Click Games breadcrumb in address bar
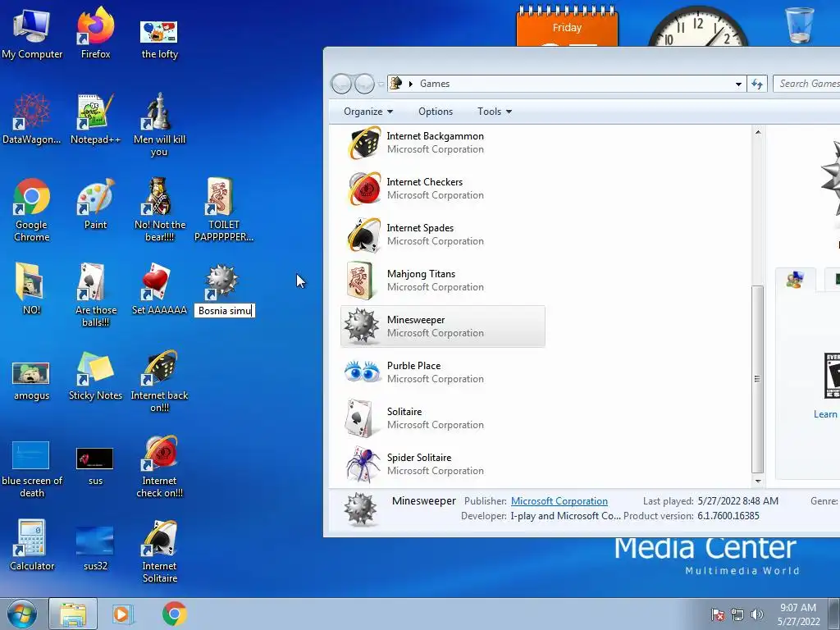Viewport: 840px width, 630px height. tap(435, 84)
